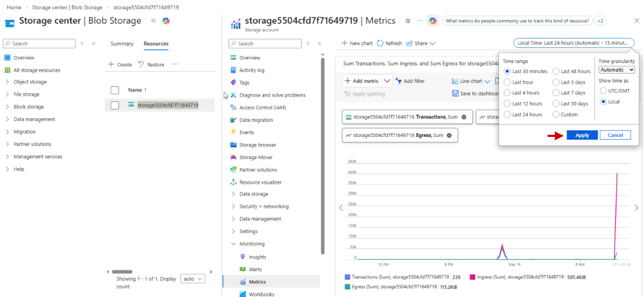Switch to the Summary tab
This screenshot has width=644, height=297.
coord(122,44)
